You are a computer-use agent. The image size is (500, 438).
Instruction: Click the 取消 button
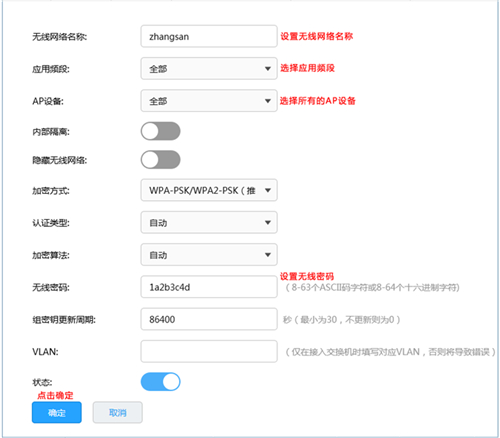click(x=118, y=413)
